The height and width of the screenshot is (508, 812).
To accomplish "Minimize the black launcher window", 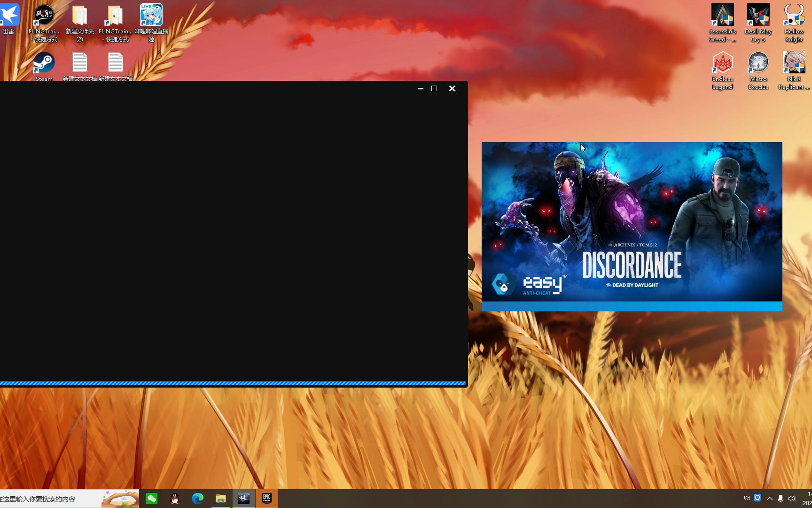I will (421, 88).
